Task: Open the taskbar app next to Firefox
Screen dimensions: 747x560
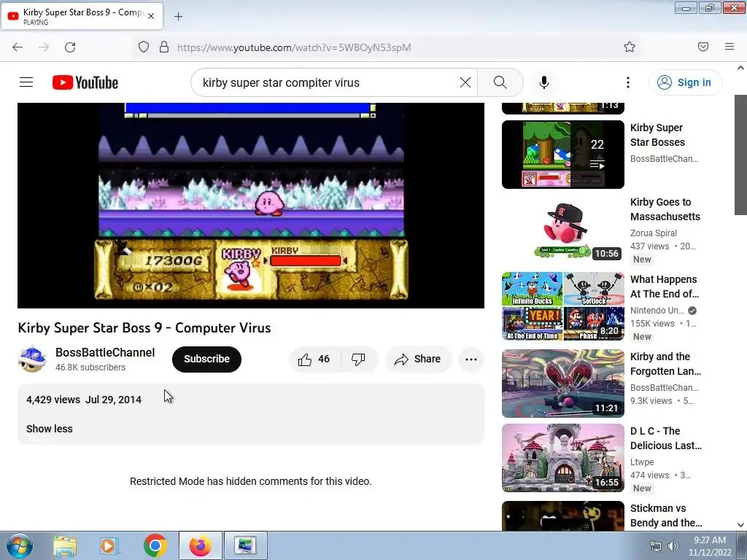Action: (x=246, y=545)
